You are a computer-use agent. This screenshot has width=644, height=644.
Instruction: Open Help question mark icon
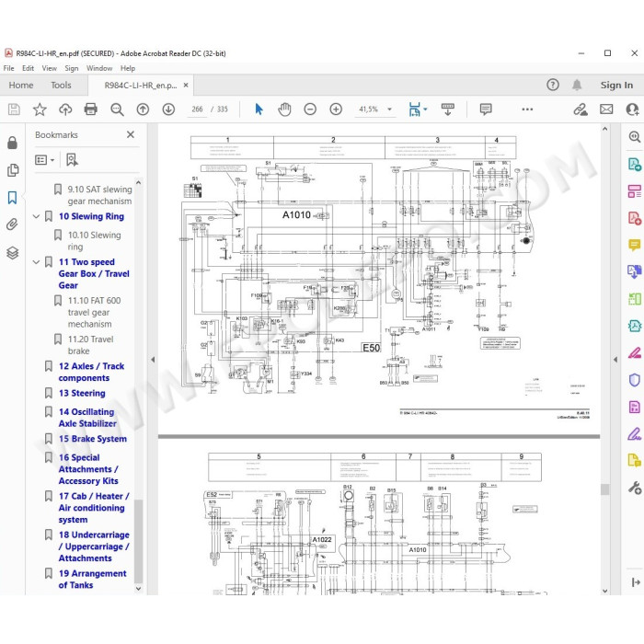(x=553, y=85)
